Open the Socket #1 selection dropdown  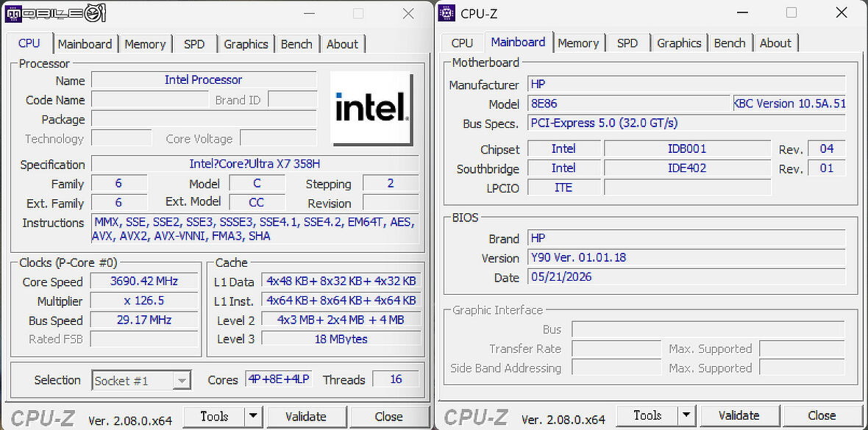coord(142,380)
